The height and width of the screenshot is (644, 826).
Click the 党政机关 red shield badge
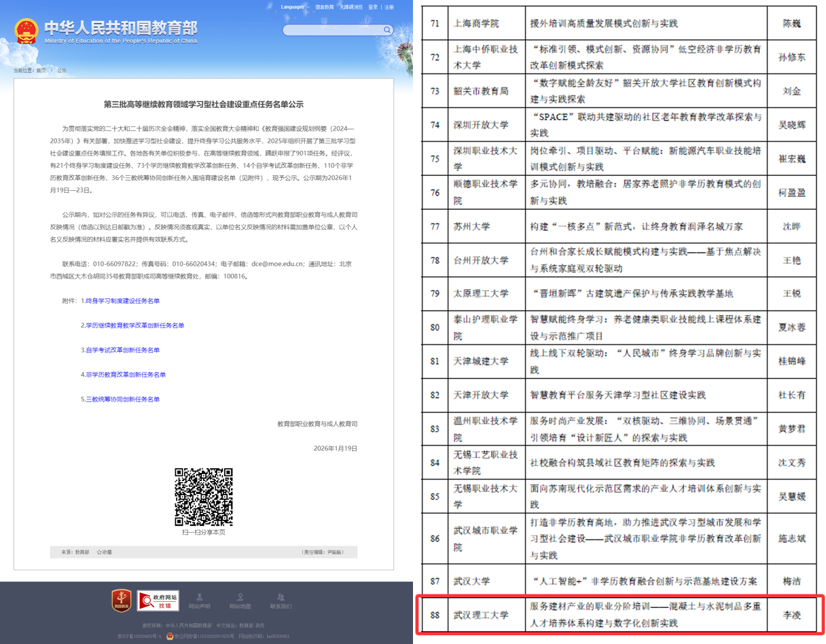122,601
